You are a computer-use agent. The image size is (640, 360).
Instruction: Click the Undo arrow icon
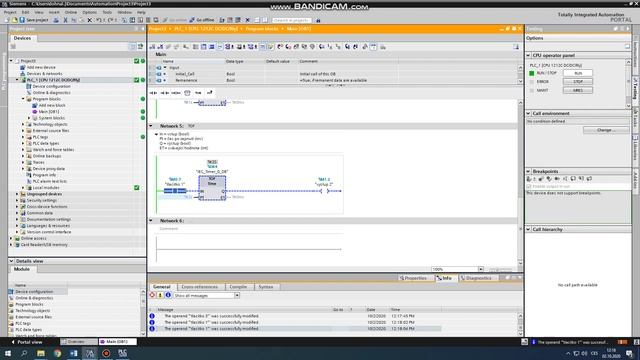99,20
